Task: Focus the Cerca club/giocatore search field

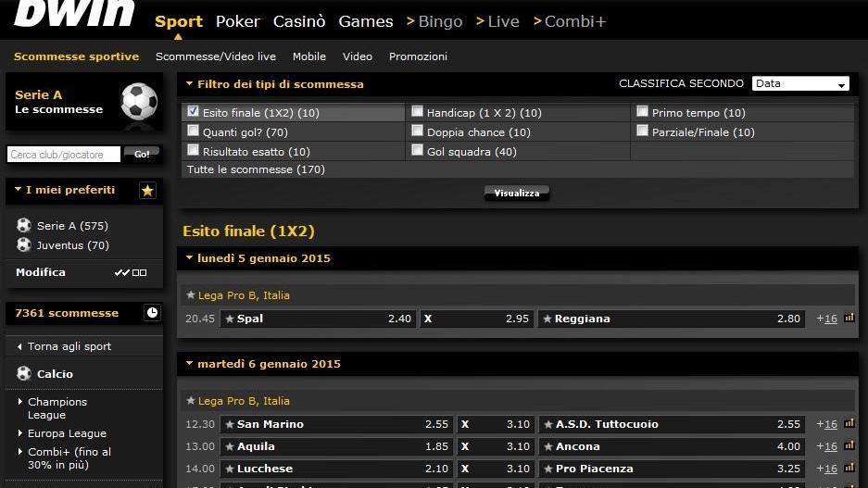Action: pyautogui.click(x=64, y=155)
